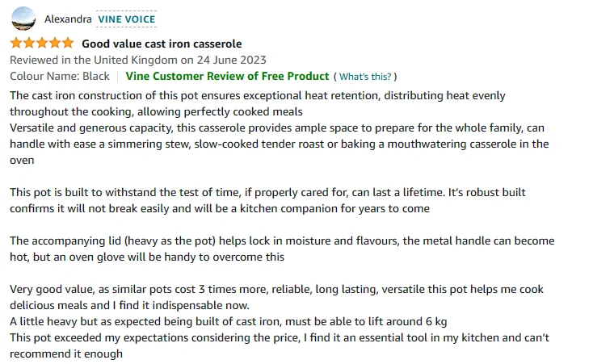Click the 'Colour Name: Black' label
The height and width of the screenshot is (364, 614).
click(x=60, y=76)
